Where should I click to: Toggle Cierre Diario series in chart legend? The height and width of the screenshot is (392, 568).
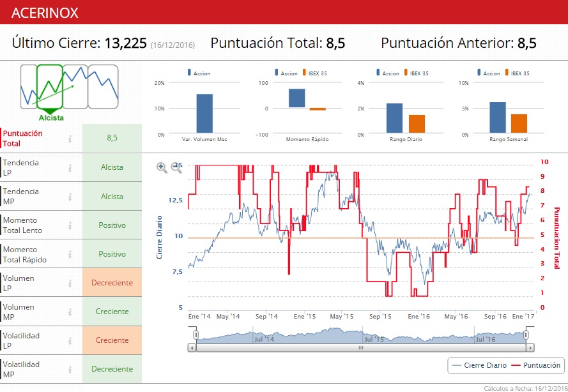480,365
